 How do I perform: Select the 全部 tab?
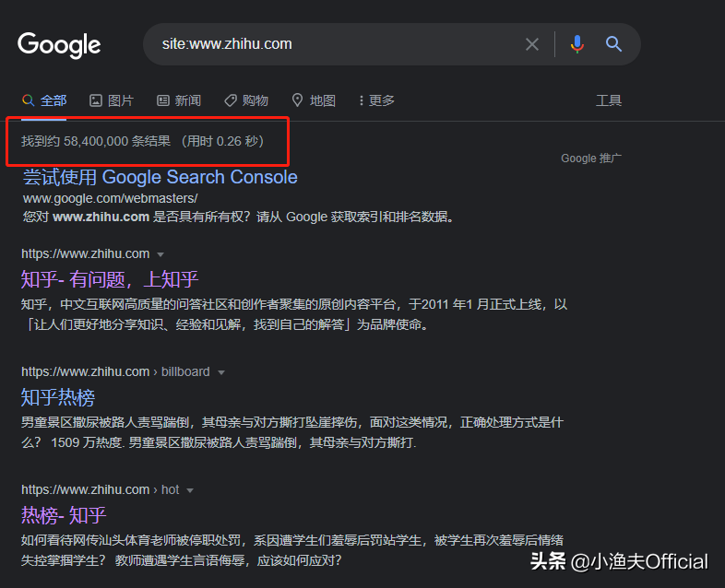[x=44, y=100]
